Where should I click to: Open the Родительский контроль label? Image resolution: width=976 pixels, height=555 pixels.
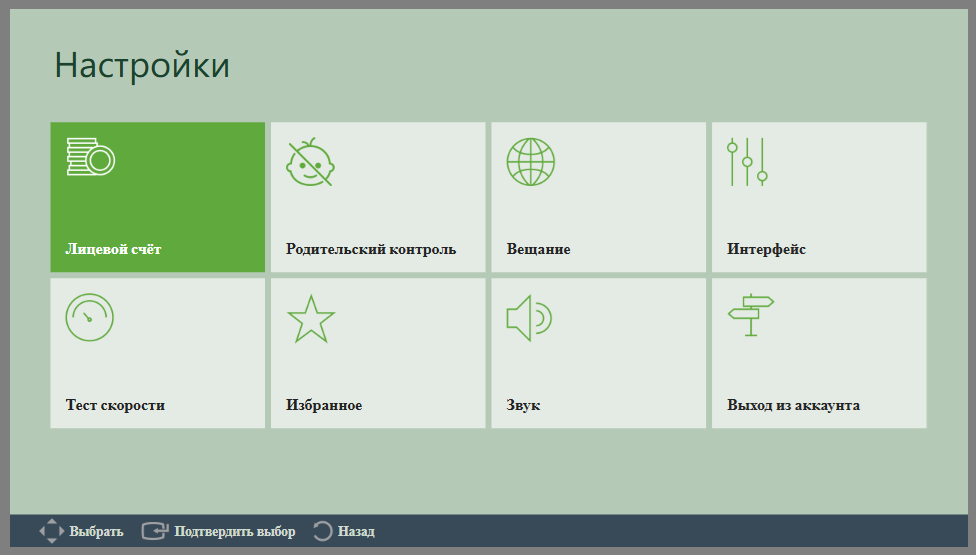(x=371, y=250)
